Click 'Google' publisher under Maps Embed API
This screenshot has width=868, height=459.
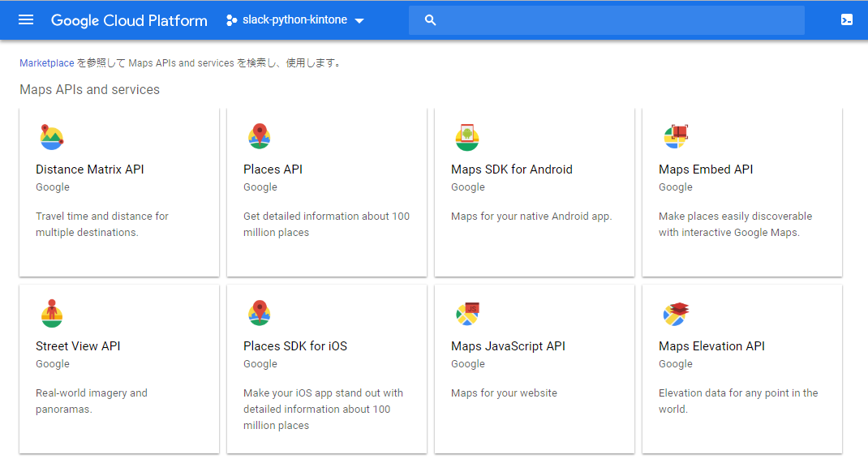coord(676,187)
